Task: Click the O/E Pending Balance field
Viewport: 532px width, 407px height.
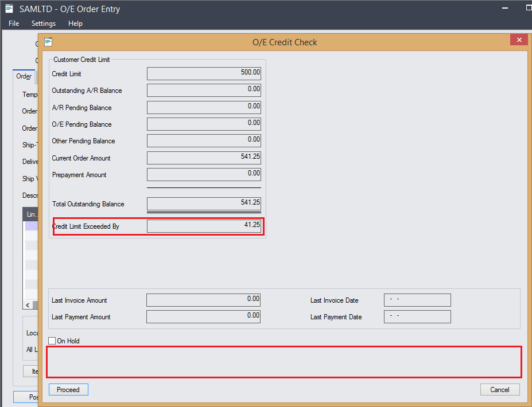Action: (204, 124)
